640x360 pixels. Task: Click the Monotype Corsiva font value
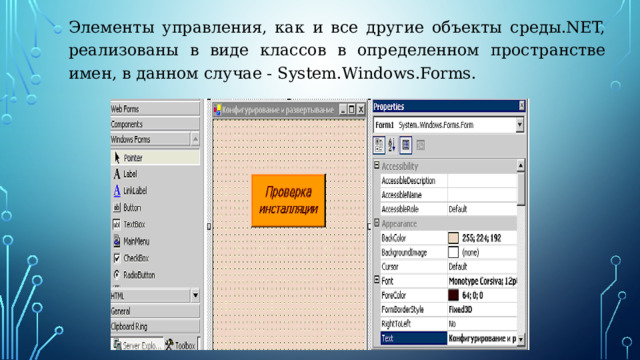pyautogui.click(x=482, y=281)
